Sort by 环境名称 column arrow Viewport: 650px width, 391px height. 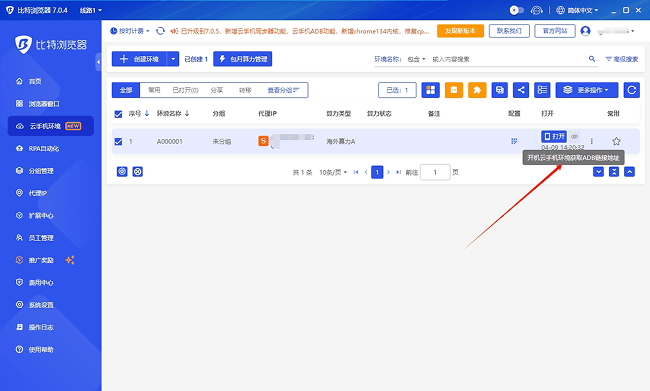(x=187, y=114)
